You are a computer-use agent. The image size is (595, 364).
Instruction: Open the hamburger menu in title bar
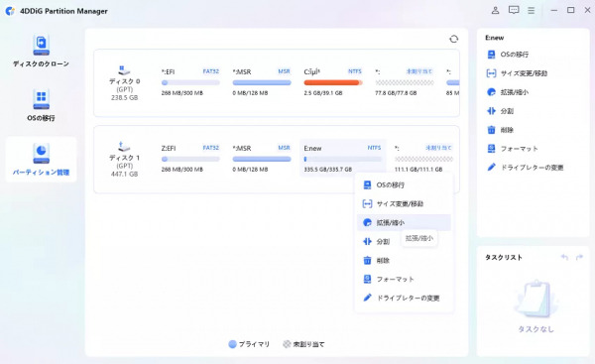(x=532, y=10)
